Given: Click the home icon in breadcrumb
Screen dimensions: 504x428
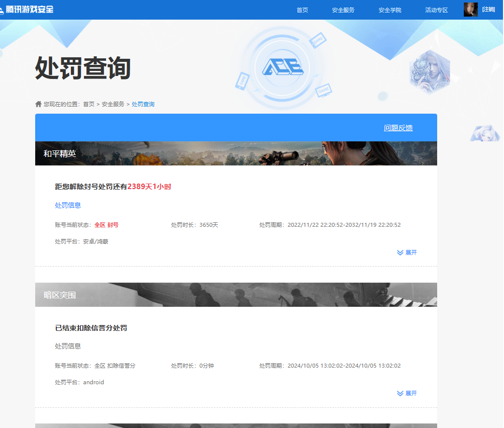Looking at the screenshot, I should coord(38,104).
